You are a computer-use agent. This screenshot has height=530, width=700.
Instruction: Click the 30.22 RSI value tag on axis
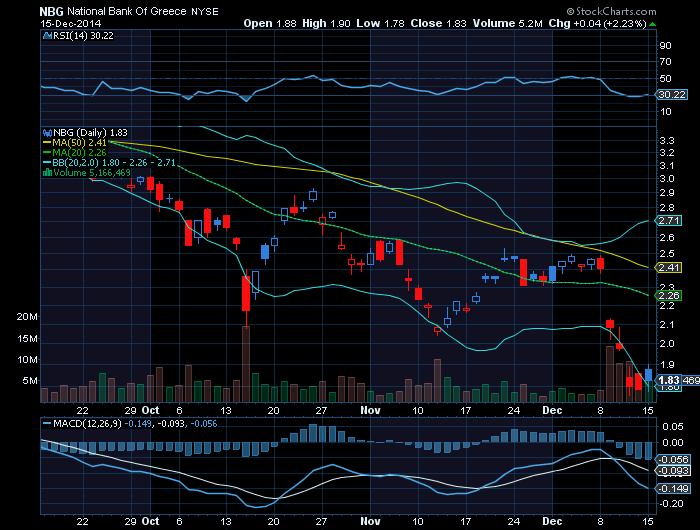click(671, 95)
